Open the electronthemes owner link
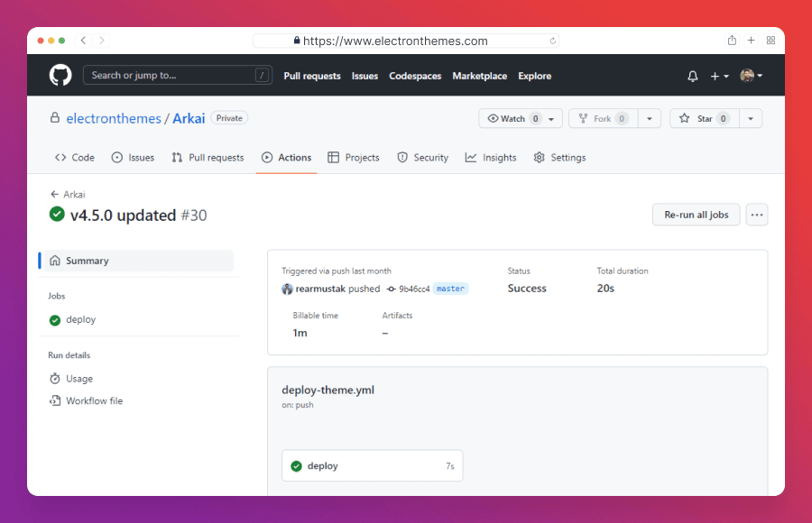This screenshot has height=523, width=812. pyautogui.click(x=114, y=119)
